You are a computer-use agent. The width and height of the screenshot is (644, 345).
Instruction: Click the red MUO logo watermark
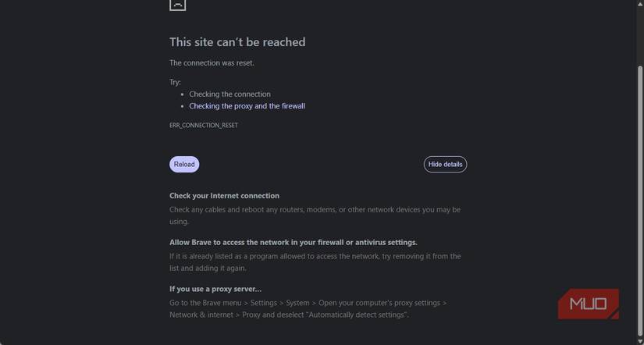(x=589, y=304)
